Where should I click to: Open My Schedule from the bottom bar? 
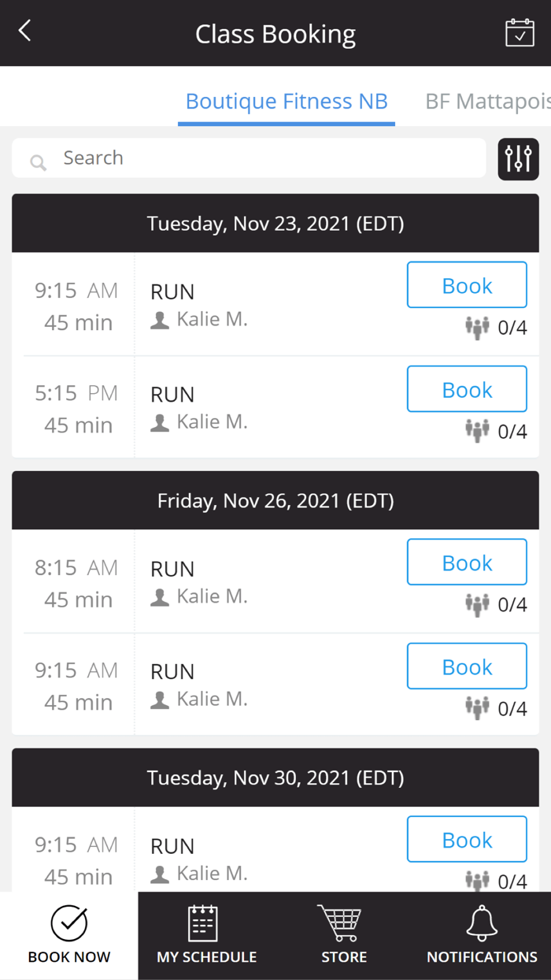pos(205,936)
